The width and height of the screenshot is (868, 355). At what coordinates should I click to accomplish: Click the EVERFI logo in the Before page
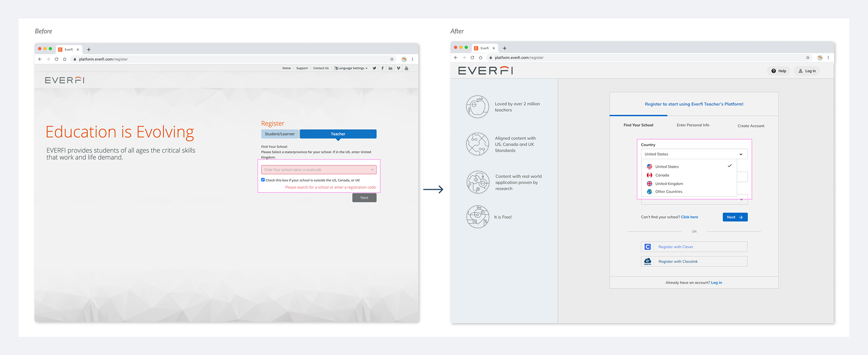(x=65, y=80)
